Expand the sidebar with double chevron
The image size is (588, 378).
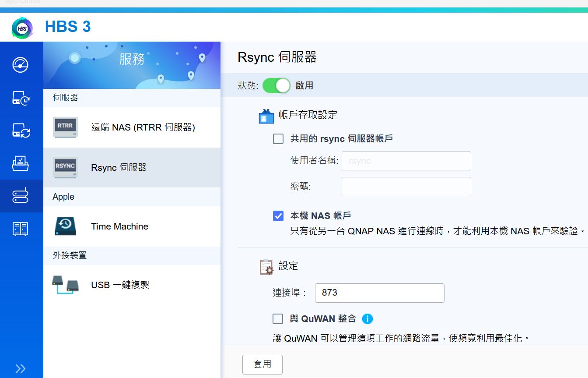(20, 369)
